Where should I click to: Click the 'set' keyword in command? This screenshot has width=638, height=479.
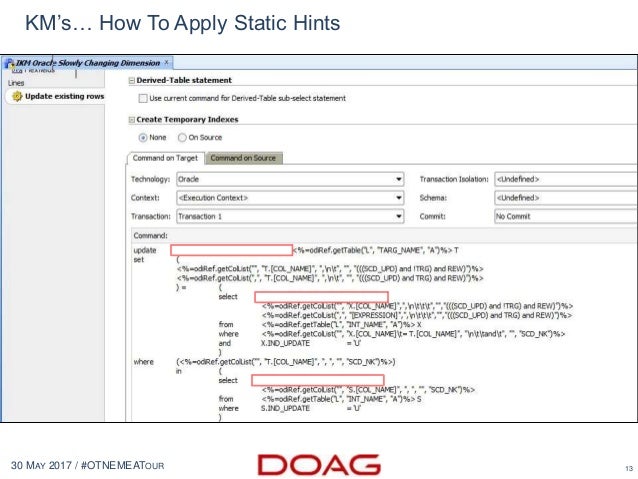click(139, 260)
